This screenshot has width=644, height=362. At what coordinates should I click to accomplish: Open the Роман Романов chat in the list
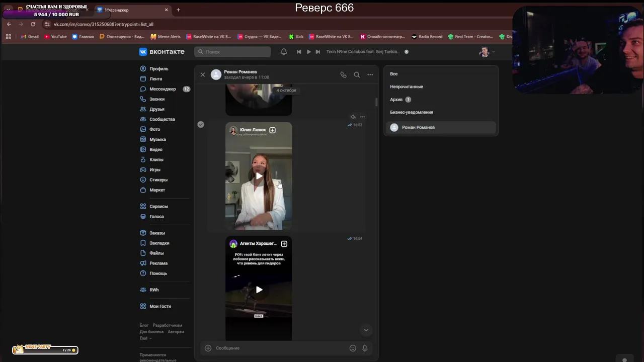click(441, 128)
